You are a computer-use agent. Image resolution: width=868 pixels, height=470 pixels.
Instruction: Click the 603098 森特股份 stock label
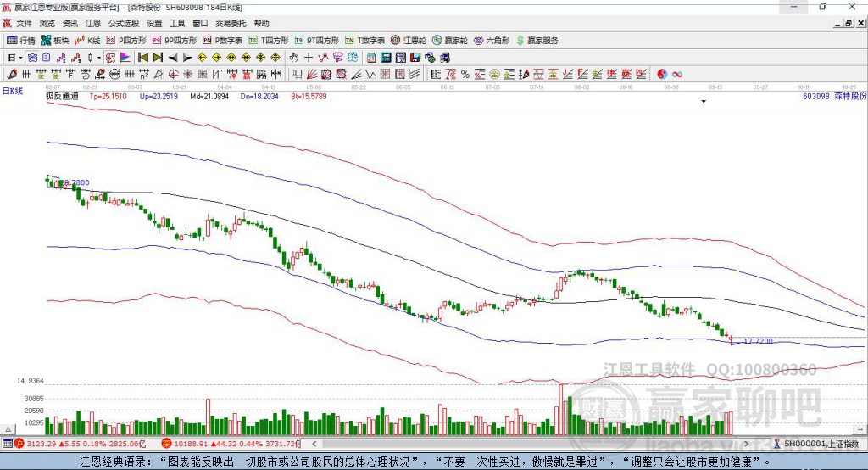(835, 97)
